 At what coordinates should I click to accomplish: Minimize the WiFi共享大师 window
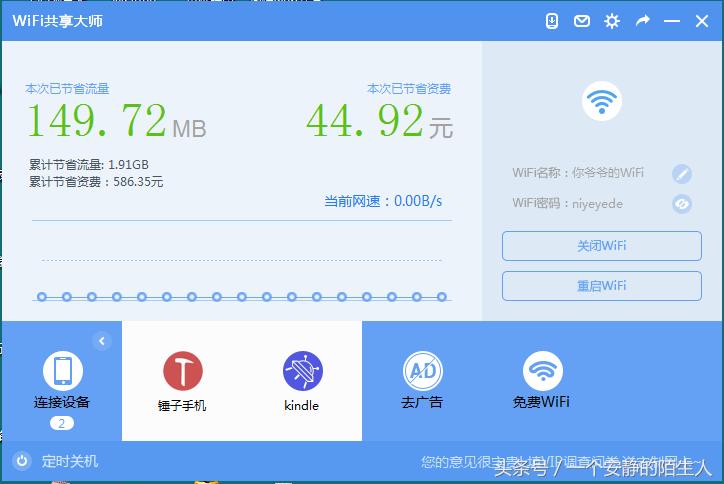click(x=672, y=21)
